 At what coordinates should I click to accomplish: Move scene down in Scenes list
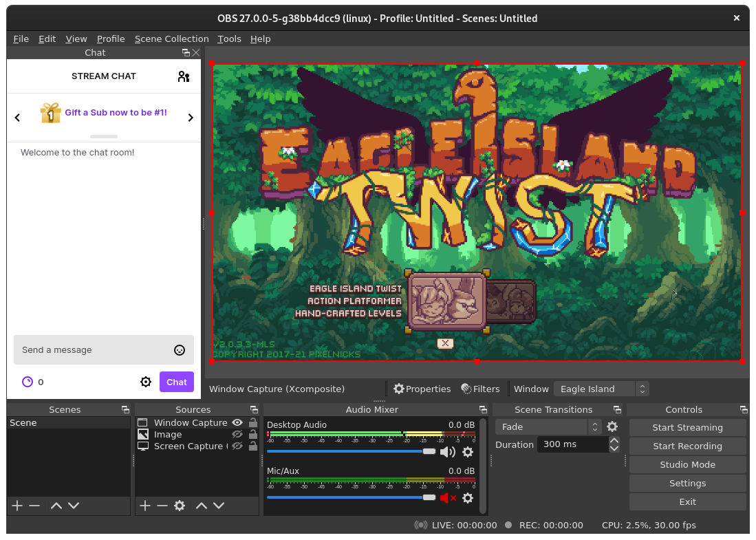(x=74, y=506)
